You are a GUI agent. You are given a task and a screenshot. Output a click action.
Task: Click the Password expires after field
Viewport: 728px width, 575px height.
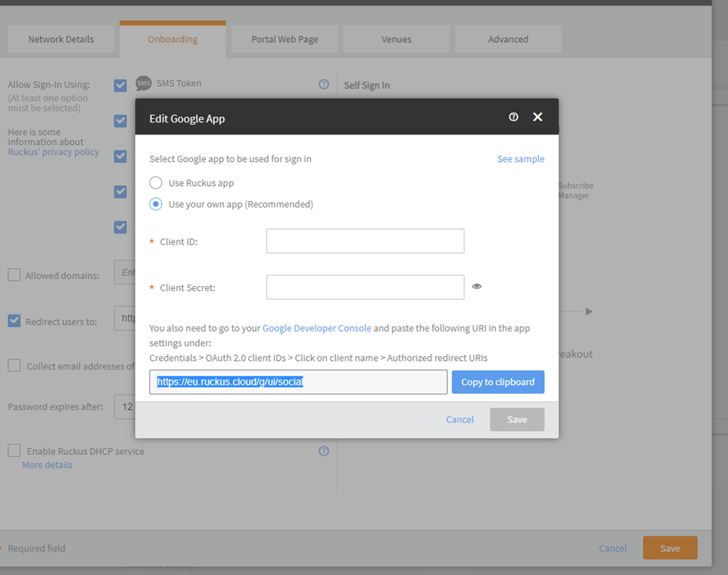[125, 407]
